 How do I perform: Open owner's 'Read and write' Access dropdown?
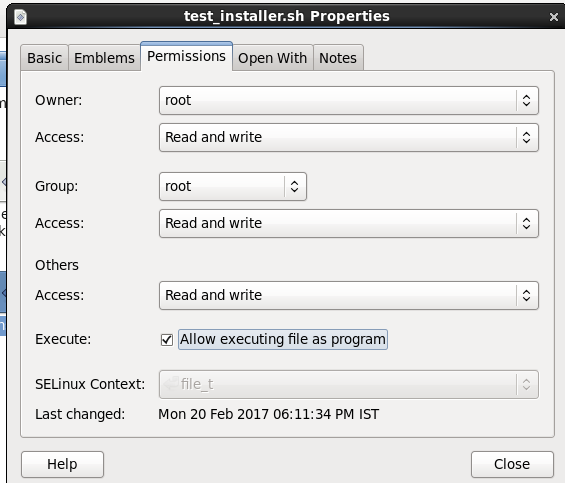(x=349, y=137)
